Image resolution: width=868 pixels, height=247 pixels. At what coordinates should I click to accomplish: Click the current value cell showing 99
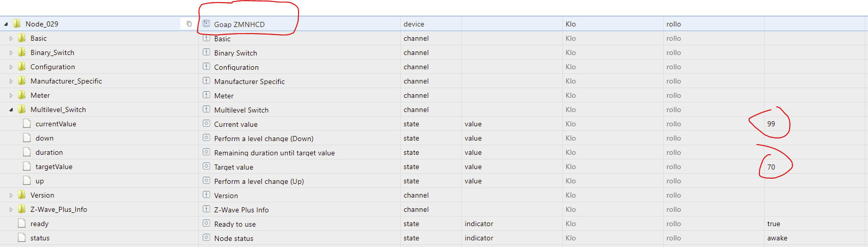(x=771, y=124)
